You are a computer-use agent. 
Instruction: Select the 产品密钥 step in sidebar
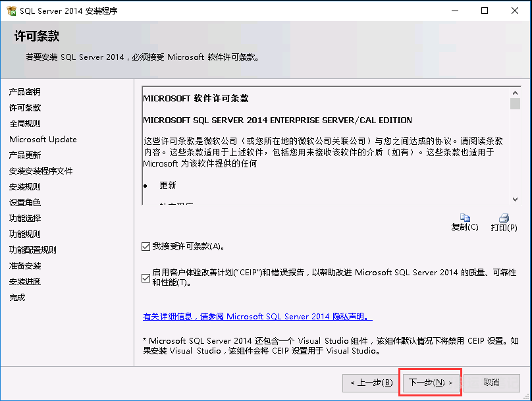(25, 92)
